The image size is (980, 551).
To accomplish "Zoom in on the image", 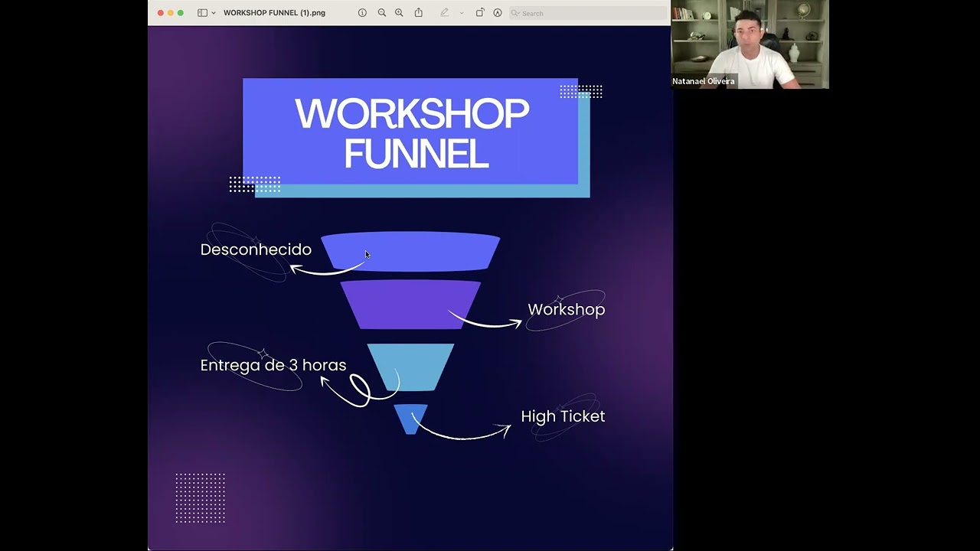I will tap(399, 13).
